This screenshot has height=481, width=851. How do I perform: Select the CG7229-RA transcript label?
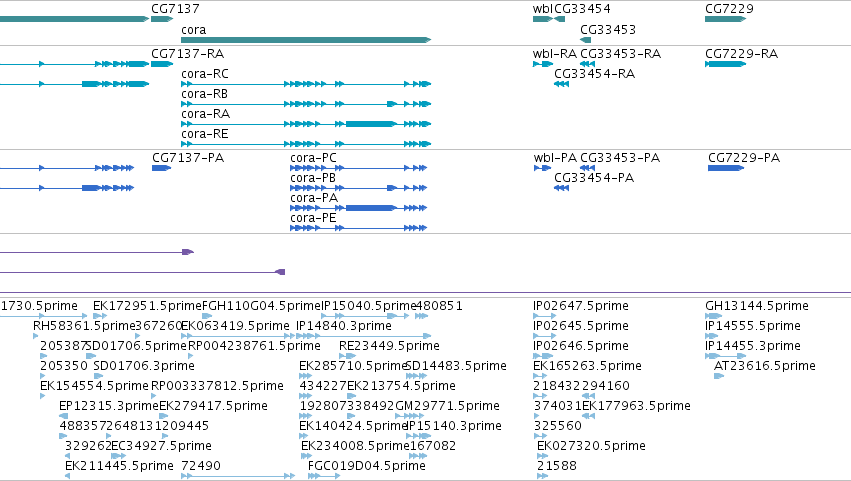pyautogui.click(x=742, y=54)
